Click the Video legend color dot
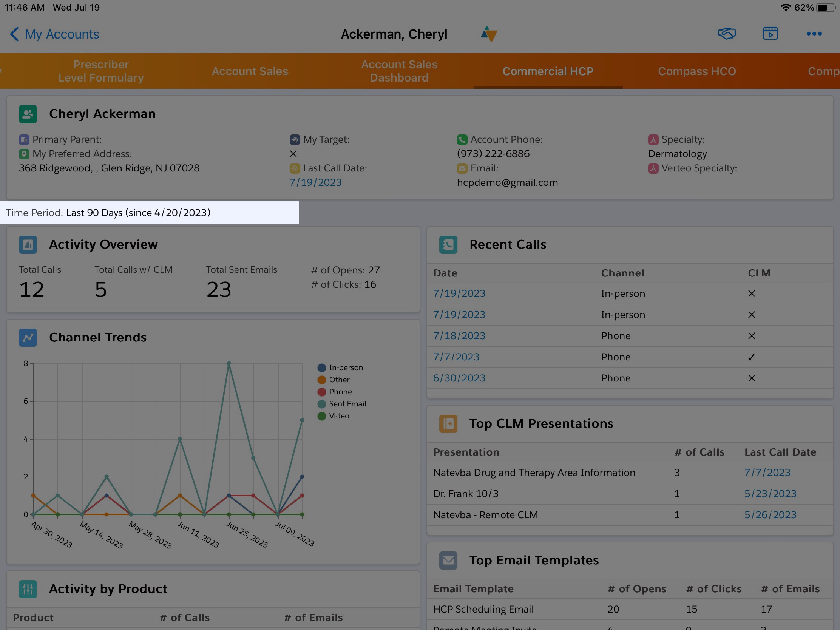The width and height of the screenshot is (840, 630). [321, 416]
